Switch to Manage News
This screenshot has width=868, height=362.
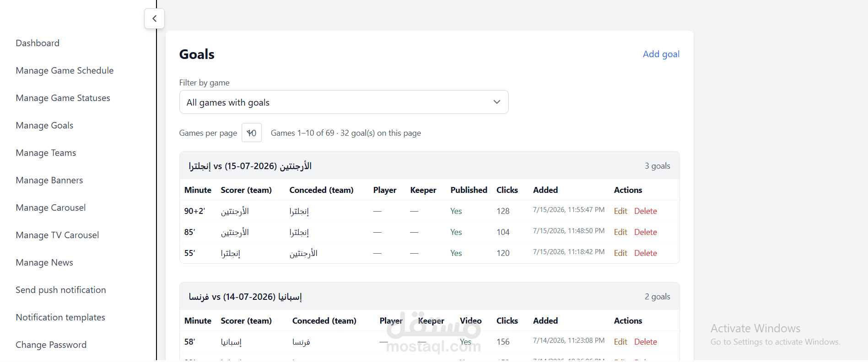coord(44,262)
